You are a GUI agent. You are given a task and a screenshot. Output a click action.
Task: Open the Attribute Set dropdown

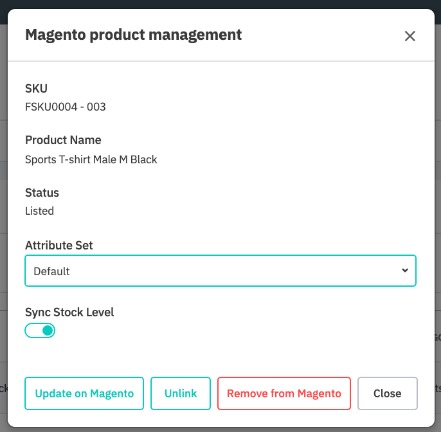tap(220, 271)
